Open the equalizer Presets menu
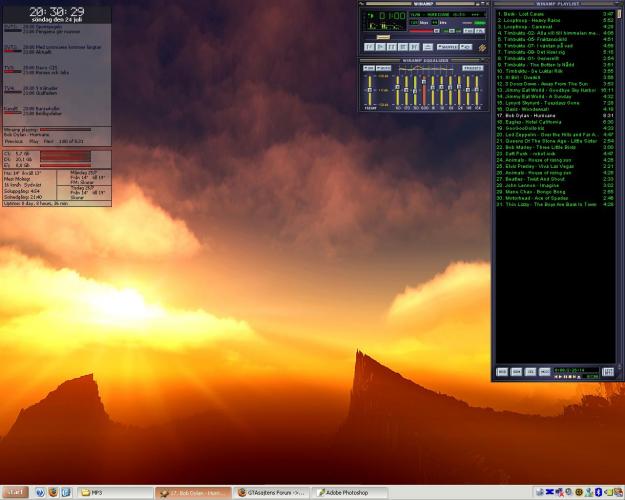This screenshot has width=625, height=500. click(472, 68)
